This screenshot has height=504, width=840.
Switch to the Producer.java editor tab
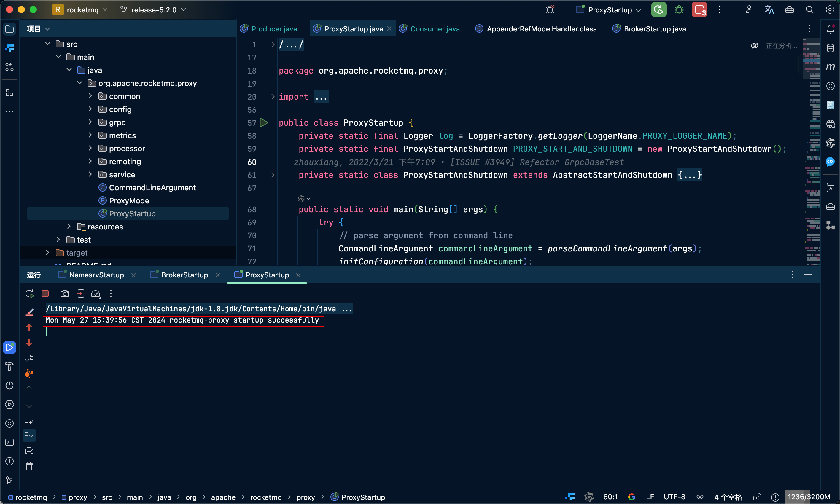tap(268, 29)
